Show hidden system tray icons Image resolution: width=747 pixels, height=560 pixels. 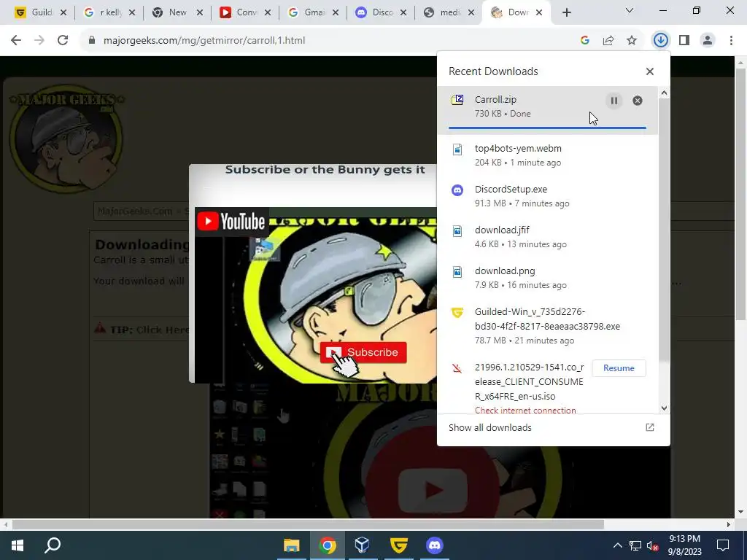point(617,545)
